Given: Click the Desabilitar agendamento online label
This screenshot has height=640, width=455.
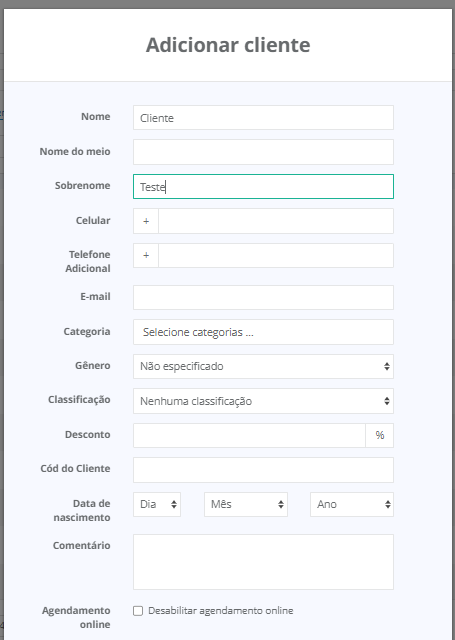Looking at the screenshot, I should (x=220, y=611).
